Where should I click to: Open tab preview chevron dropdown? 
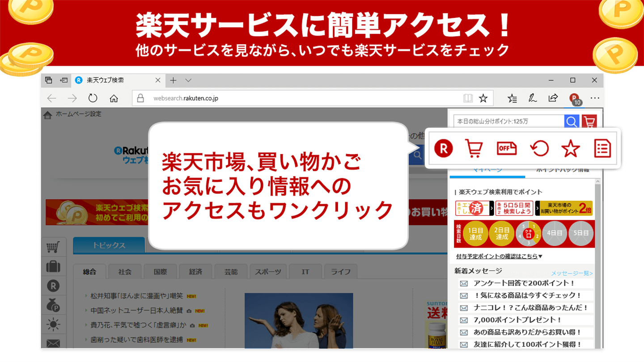tap(188, 80)
